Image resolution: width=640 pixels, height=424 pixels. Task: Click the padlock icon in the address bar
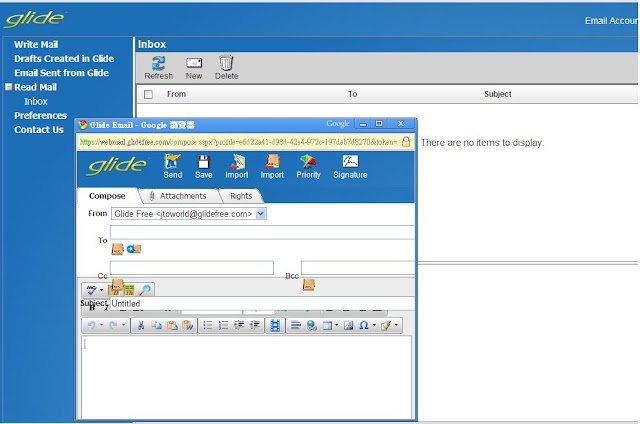(406, 142)
